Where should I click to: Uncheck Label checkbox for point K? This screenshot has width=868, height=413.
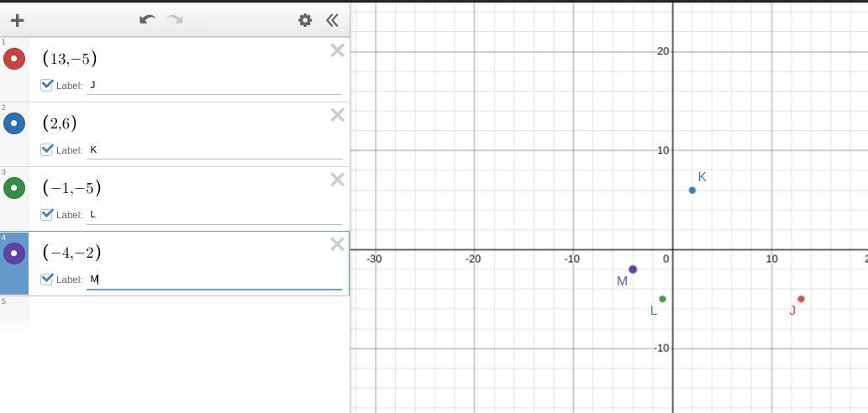click(x=47, y=149)
